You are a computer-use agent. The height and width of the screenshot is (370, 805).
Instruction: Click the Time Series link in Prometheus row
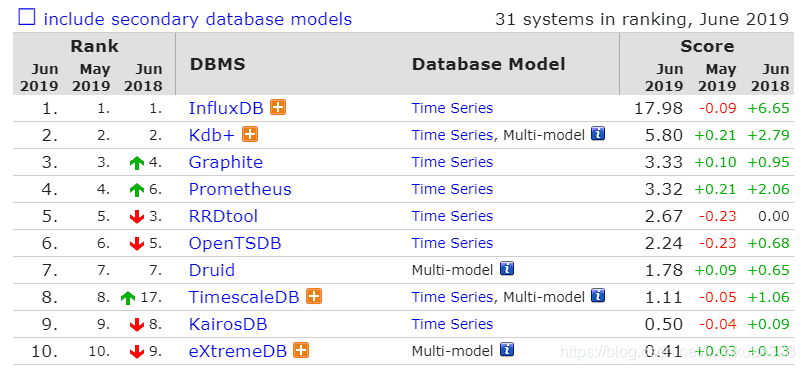coord(452,189)
